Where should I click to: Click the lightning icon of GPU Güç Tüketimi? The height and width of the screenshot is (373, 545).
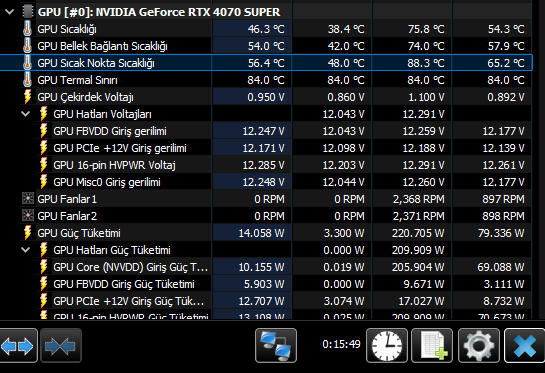click(27, 233)
